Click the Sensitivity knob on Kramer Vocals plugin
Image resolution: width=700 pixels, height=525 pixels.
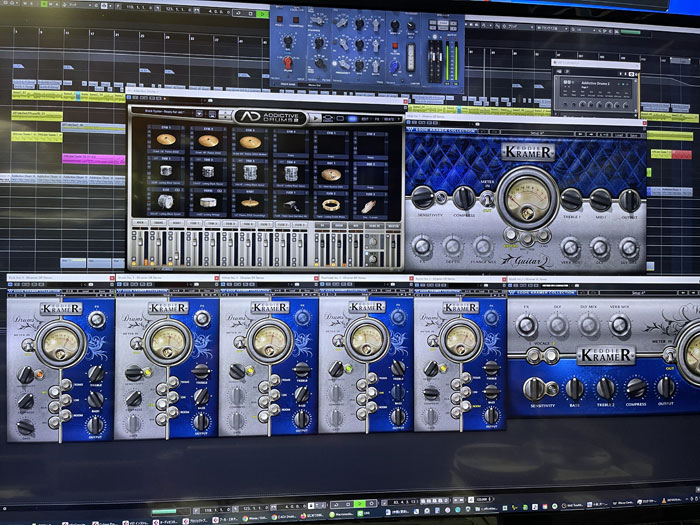[x=535, y=388]
